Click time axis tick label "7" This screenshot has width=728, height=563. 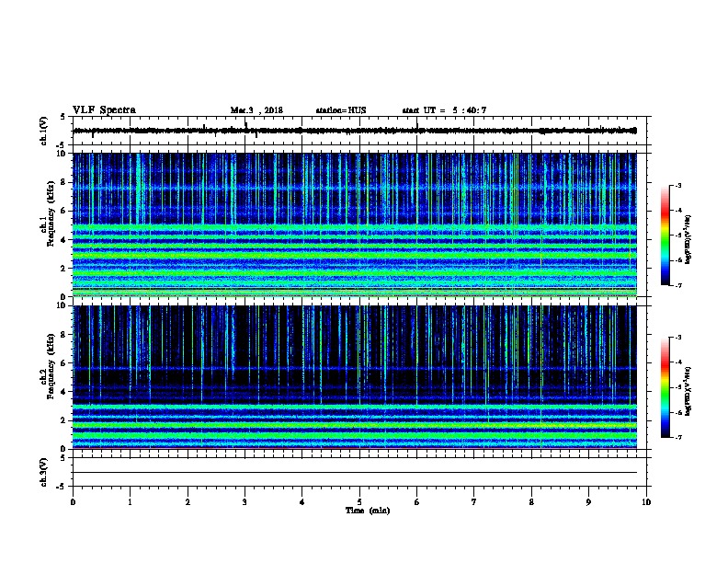[474, 502]
